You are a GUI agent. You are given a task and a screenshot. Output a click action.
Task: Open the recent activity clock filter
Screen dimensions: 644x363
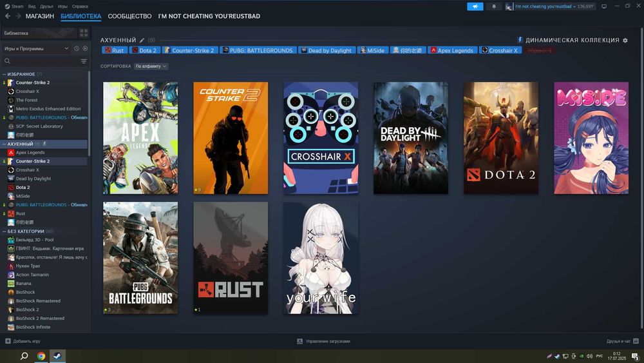tap(77, 48)
